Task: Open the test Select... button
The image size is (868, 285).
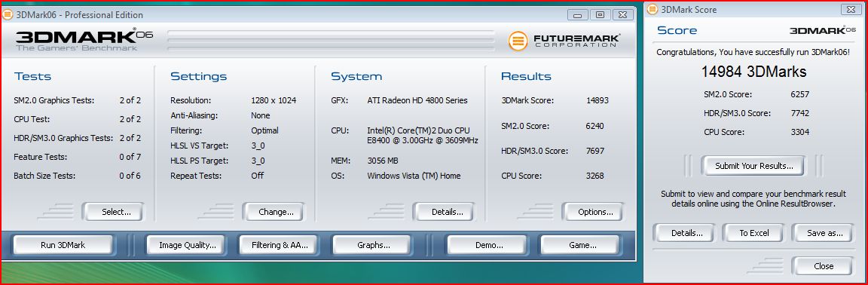Action: (114, 212)
